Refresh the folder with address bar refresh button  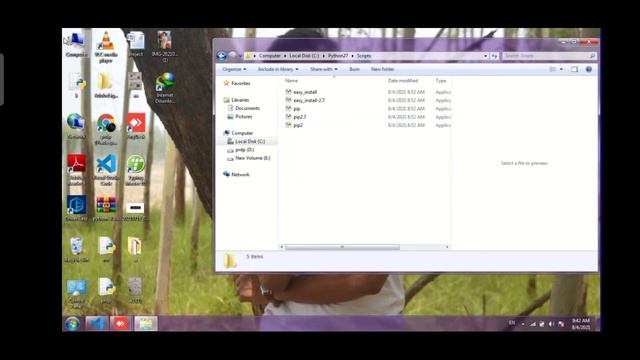pyautogui.click(x=494, y=56)
